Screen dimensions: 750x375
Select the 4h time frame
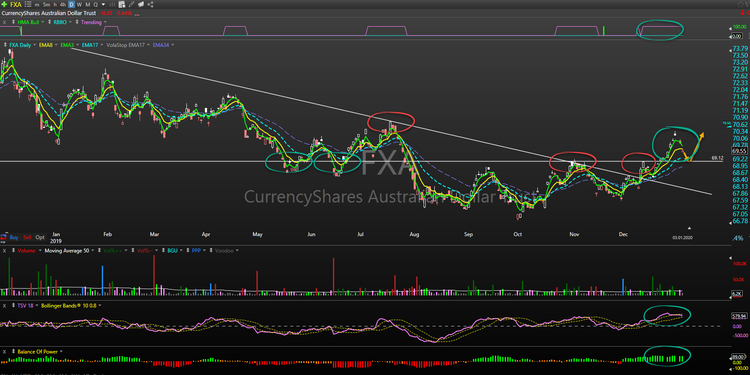(63, 4)
